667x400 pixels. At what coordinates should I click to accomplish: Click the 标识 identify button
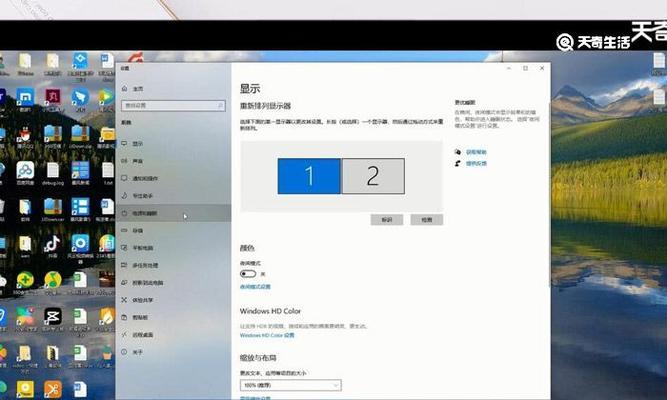click(x=387, y=220)
